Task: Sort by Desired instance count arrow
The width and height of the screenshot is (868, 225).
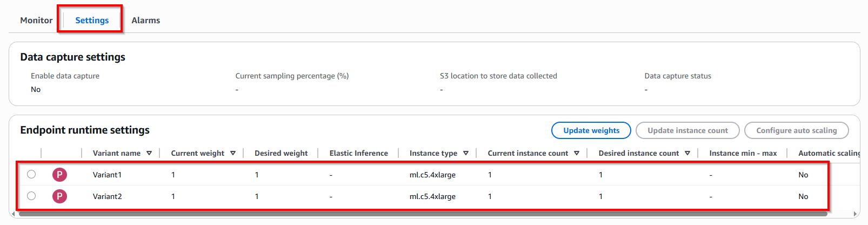Action: (687, 153)
